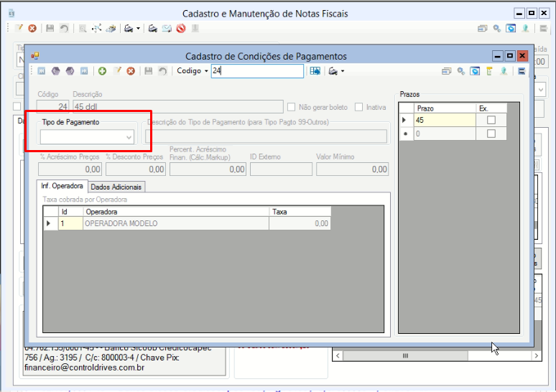556x392 pixels.
Task: Click save diskette in Notas Fiscais toolbar
Action: pos(50,28)
